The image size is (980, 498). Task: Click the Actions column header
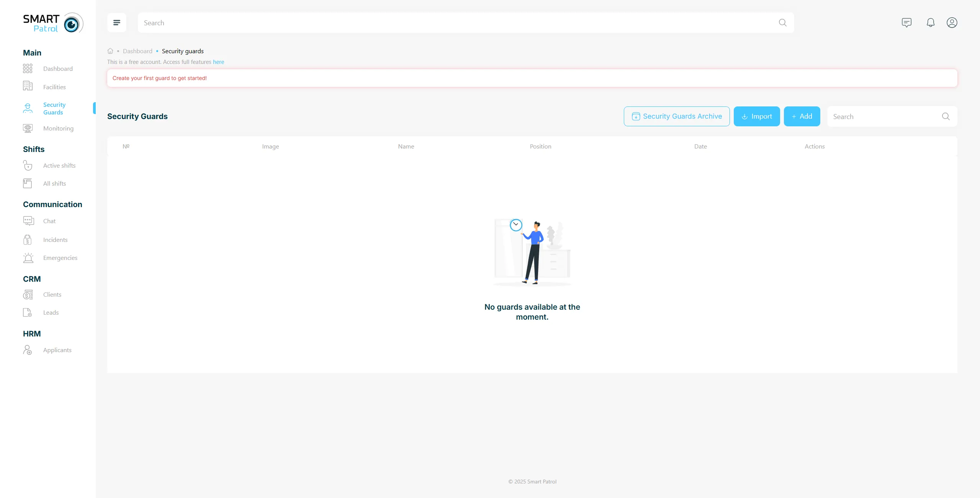tap(815, 146)
